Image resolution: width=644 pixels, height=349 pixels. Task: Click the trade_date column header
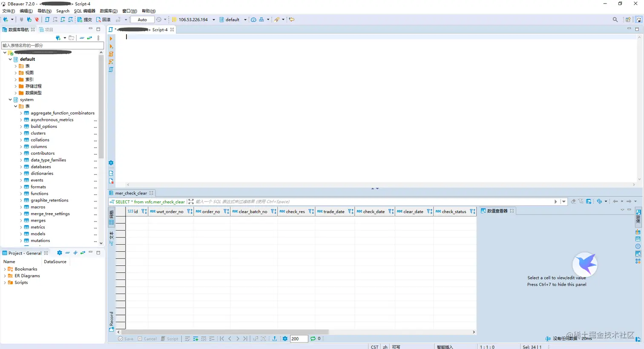pos(334,211)
